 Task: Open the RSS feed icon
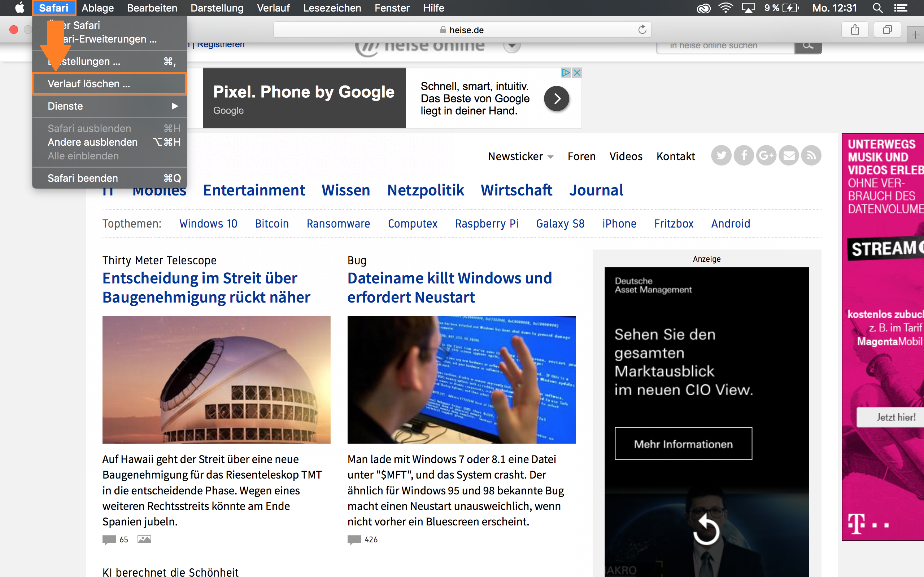click(x=811, y=156)
